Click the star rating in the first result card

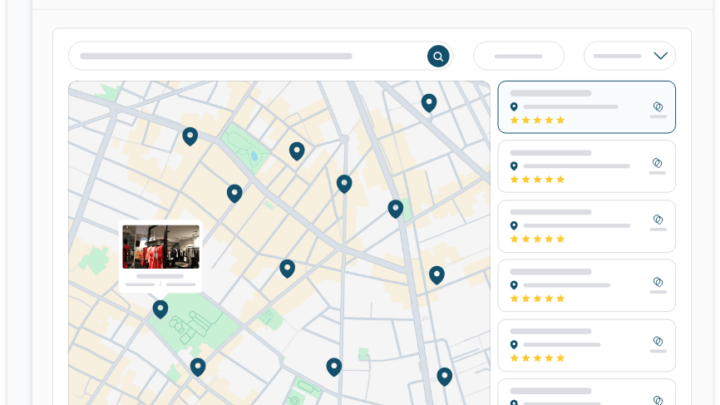(537, 120)
